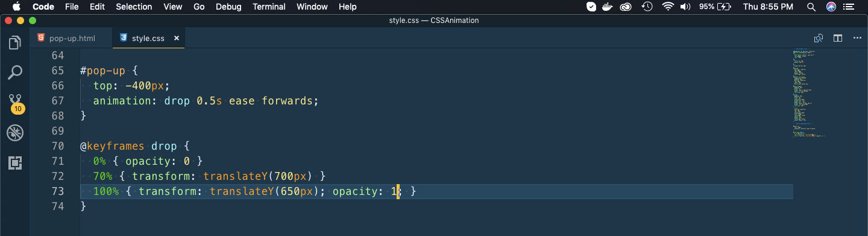Open the Wi-Fi status menu
The height and width of the screenshot is (236, 868).
667,7
